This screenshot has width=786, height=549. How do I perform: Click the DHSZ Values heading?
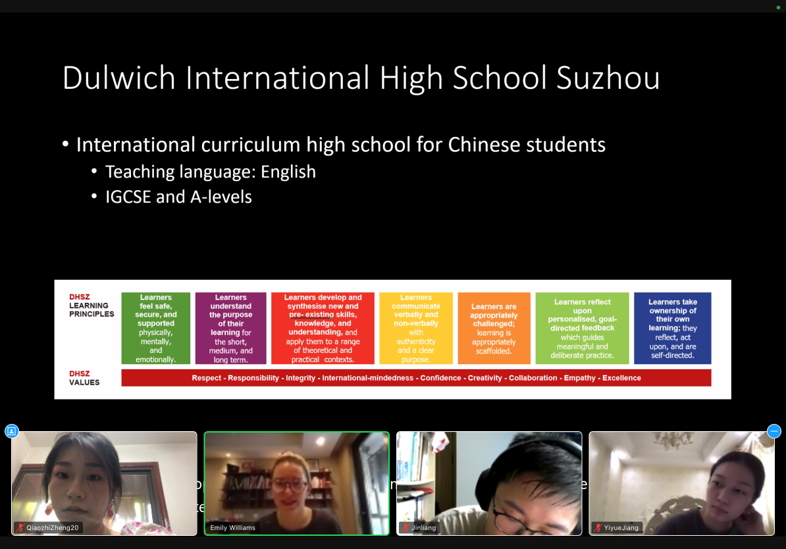coord(84,378)
